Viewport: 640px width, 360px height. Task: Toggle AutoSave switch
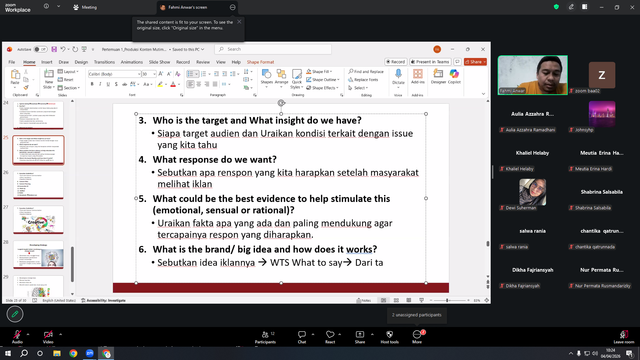click(x=40, y=49)
